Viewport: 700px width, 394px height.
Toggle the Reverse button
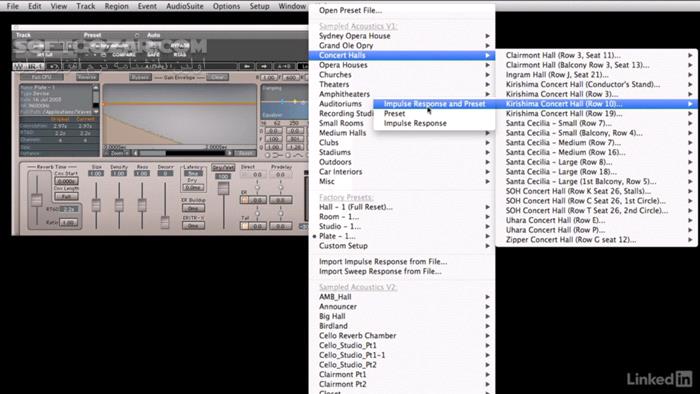coord(88,77)
